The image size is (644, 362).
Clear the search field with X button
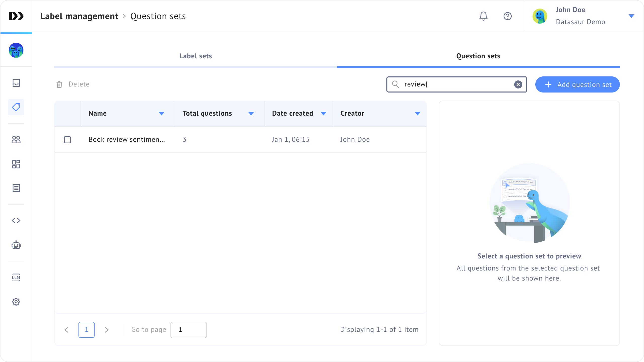point(518,84)
